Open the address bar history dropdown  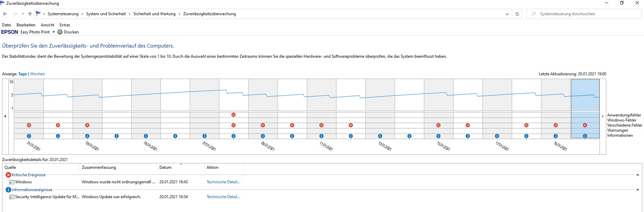pyautogui.click(x=507, y=14)
